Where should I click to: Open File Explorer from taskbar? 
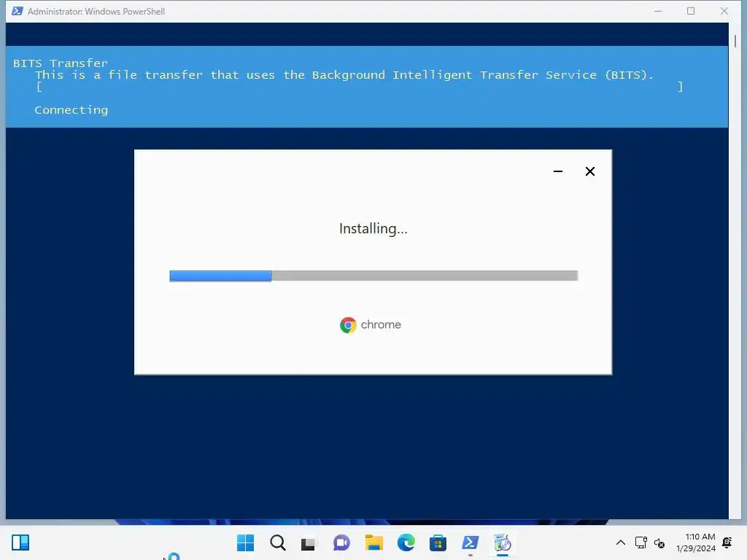coord(374,542)
